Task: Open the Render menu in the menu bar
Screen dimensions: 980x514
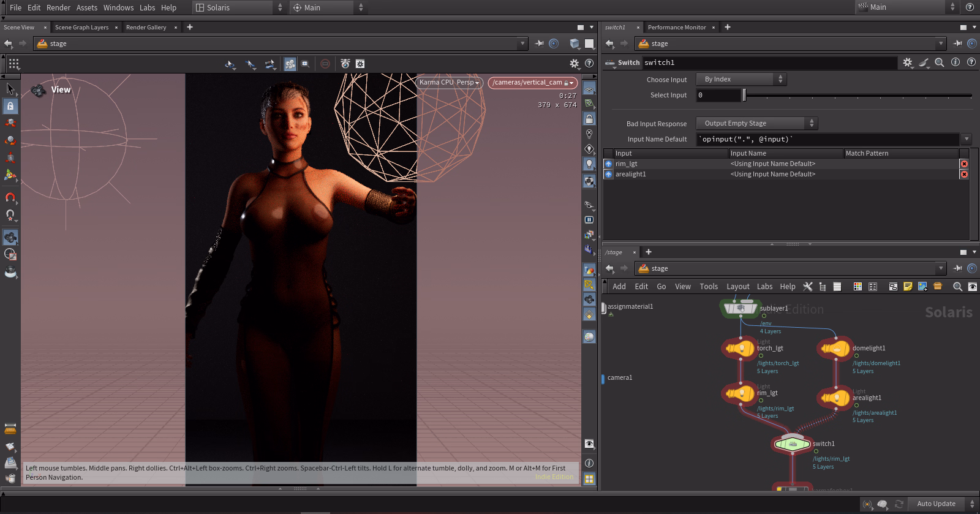Action: point(58,7)
